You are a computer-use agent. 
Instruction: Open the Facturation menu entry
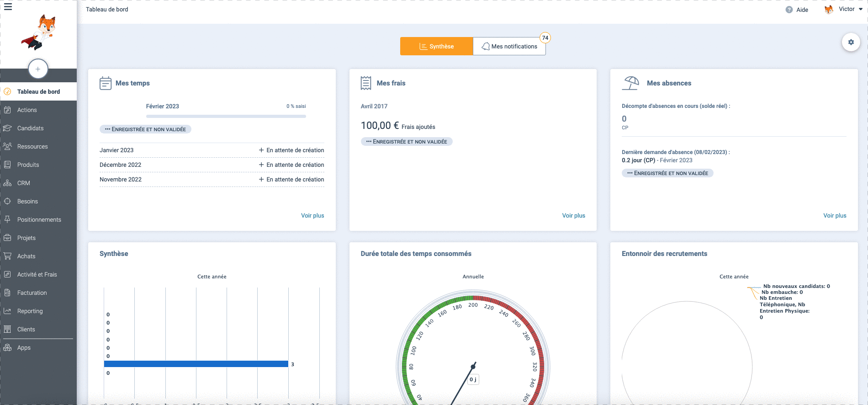38,293
